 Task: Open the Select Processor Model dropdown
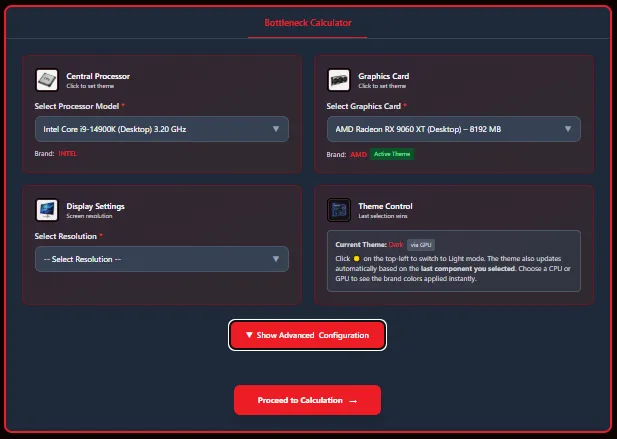[162, 129]
